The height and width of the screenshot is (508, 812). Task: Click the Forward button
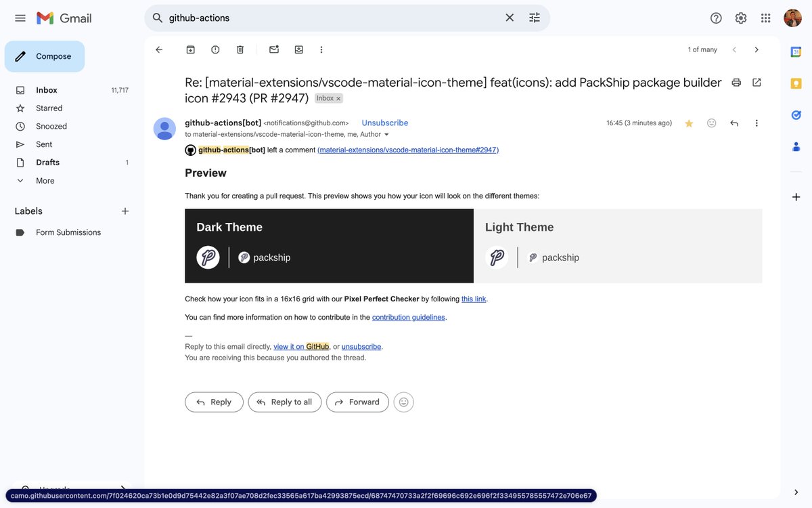pyautogui.click(x=357, y=402)
